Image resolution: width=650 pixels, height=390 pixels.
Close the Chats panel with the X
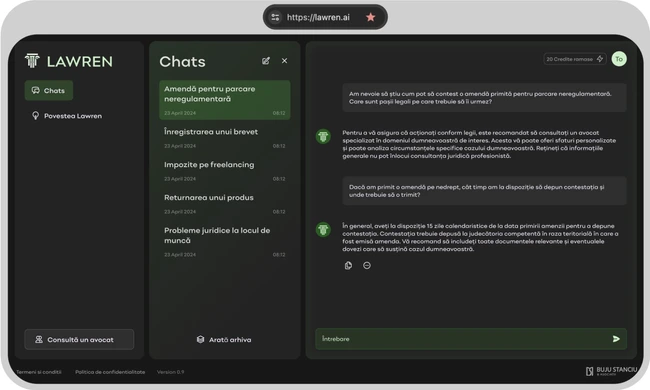point(284,61)
